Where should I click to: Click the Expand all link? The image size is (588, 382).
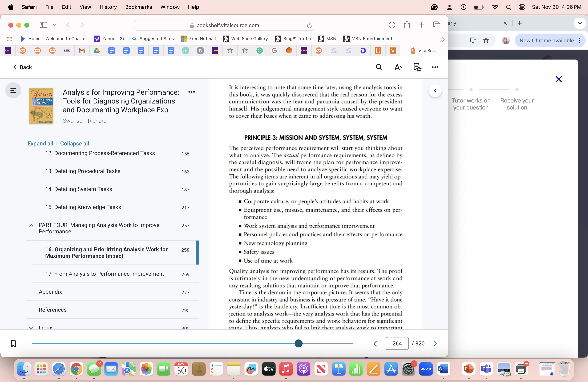40,143
